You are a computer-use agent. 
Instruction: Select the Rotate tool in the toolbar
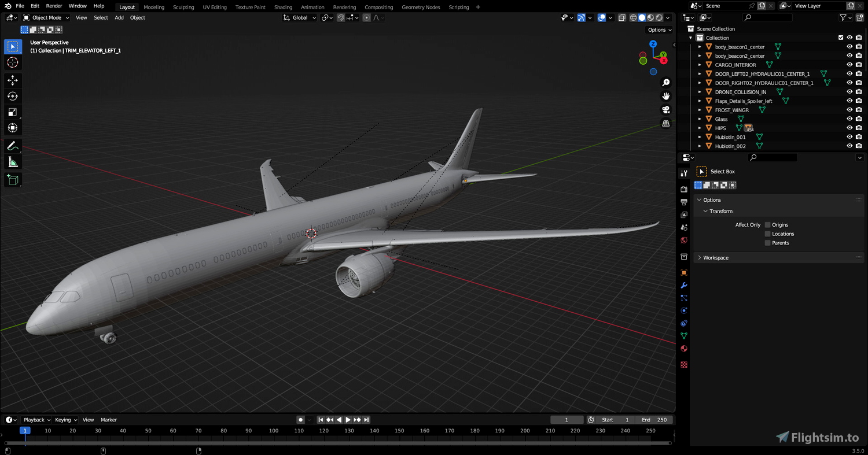click(12, 96)
